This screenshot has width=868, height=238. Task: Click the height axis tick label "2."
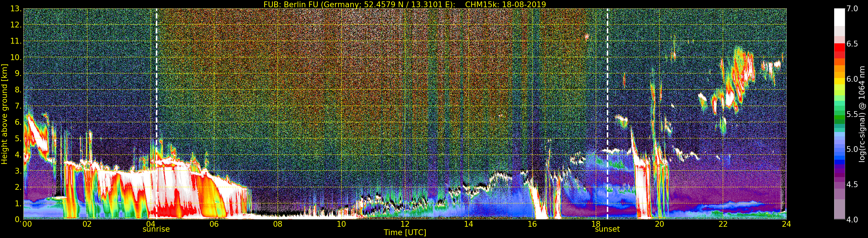18,187
